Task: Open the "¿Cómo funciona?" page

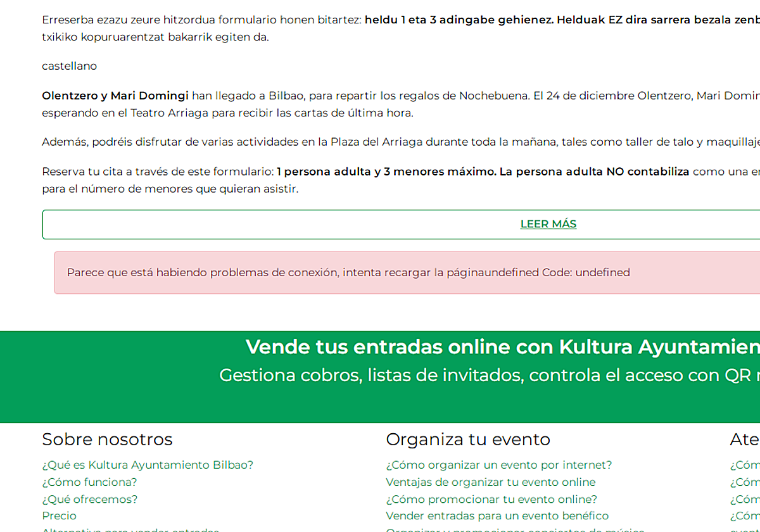Action: [89, 481]
